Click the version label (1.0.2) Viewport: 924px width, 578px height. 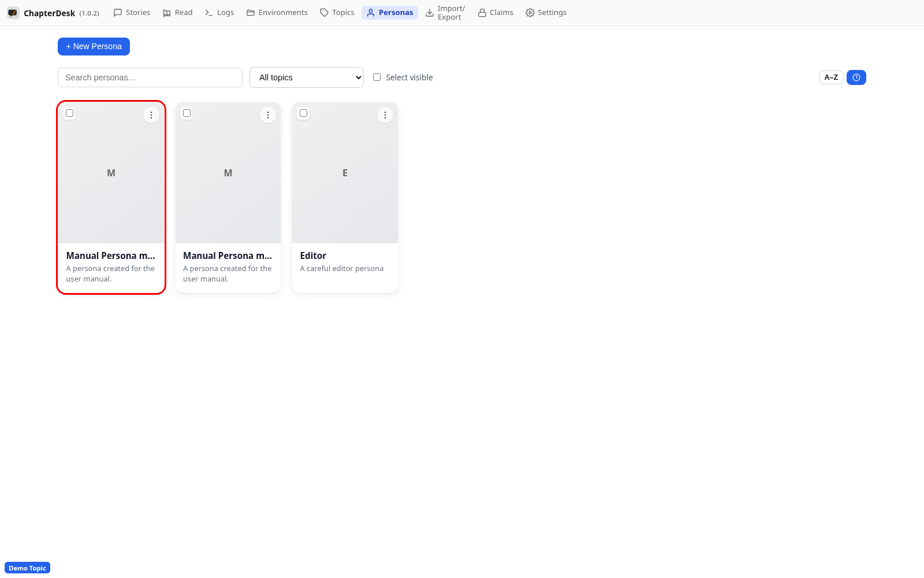coord(90,13)
